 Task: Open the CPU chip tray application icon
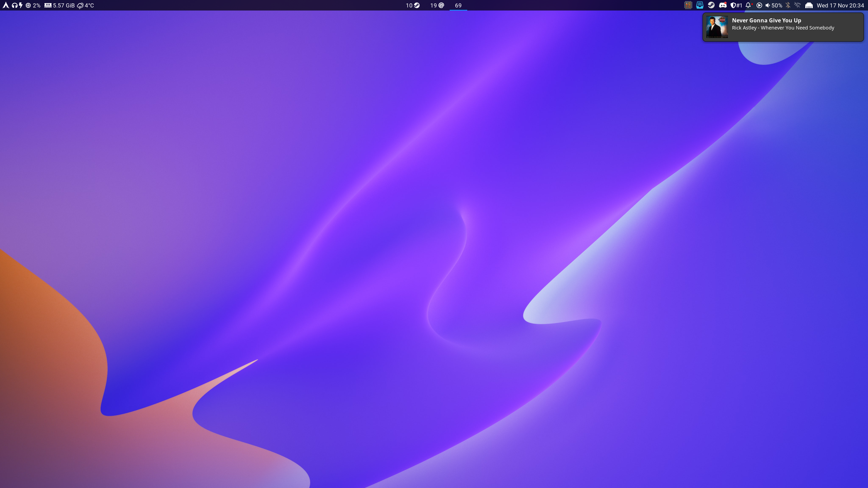point(688,5)
